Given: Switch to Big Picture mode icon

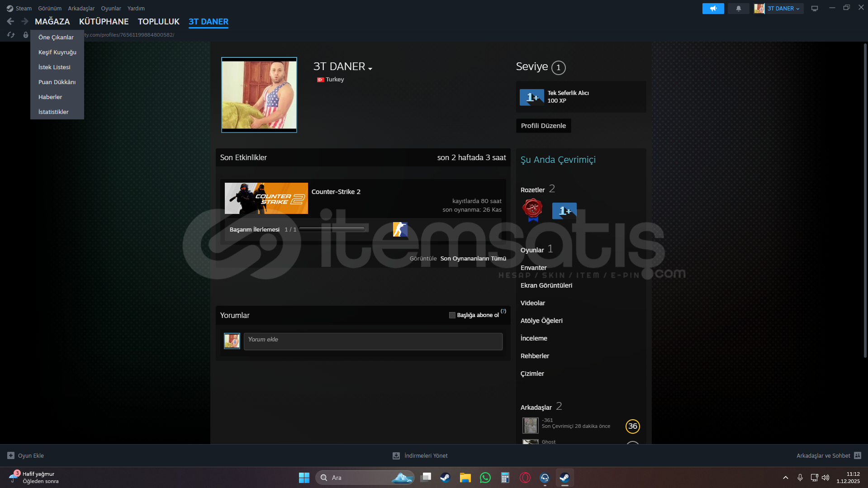Looking at the screenshot, I should click(814, 9).
